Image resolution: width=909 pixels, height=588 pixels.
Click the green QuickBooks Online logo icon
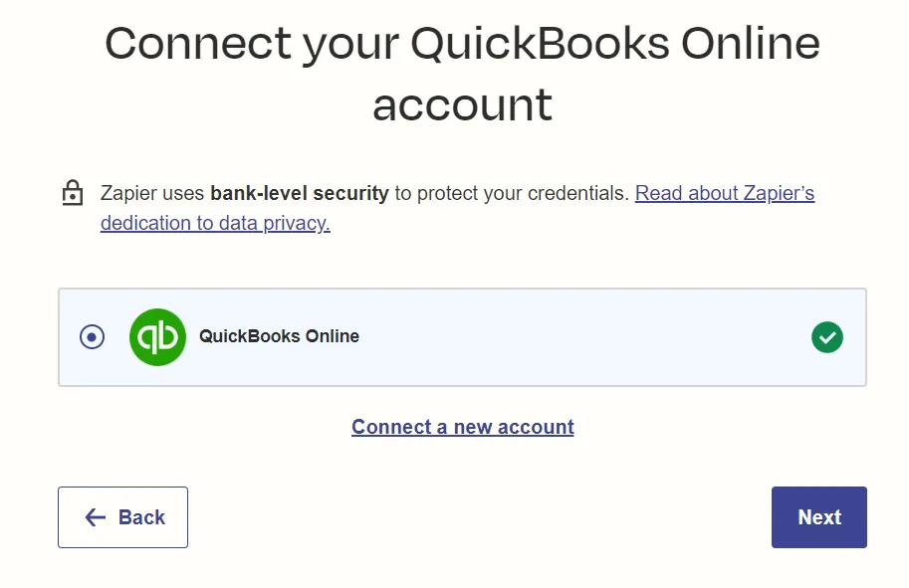pyautogui.click(x=157, y=337)
